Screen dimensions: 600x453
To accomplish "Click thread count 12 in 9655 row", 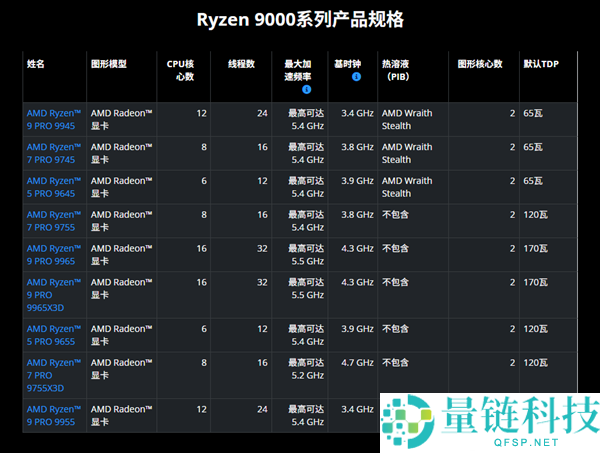I will pyautogui.click(x=262, y=329).
